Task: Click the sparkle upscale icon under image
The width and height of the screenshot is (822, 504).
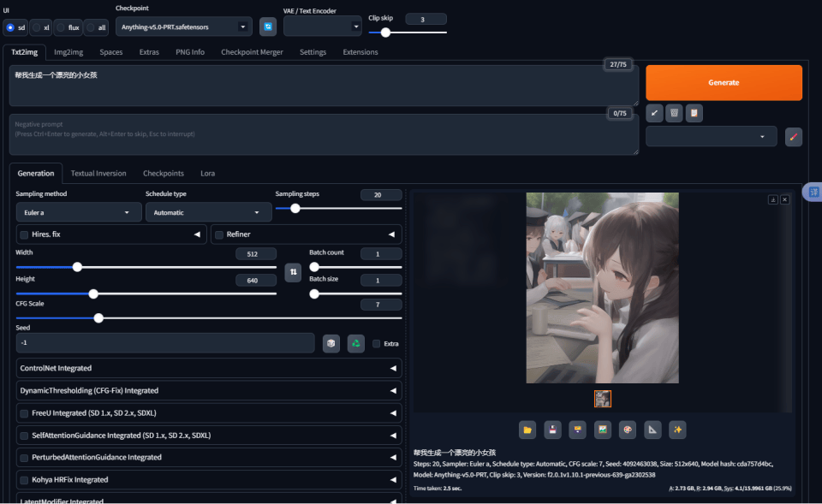Action: coord(677,430)
